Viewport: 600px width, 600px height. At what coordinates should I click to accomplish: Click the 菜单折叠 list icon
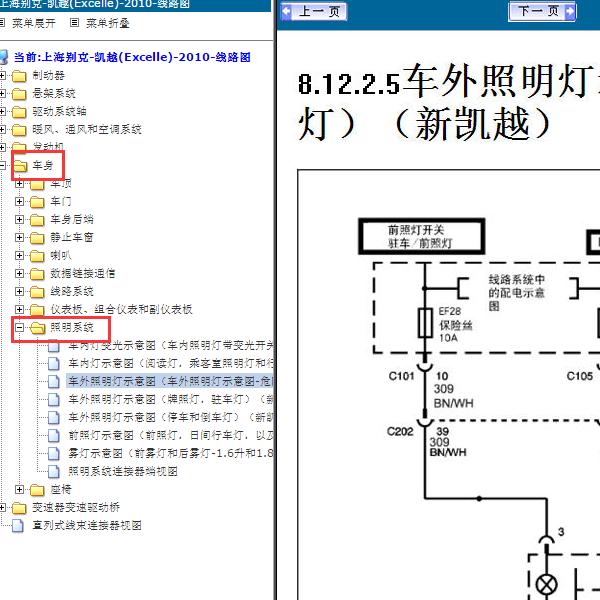coord(75,23)
